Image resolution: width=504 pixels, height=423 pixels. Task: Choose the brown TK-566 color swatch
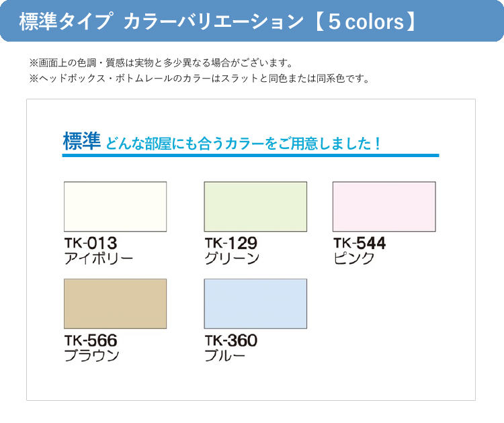tap(115, 303)
